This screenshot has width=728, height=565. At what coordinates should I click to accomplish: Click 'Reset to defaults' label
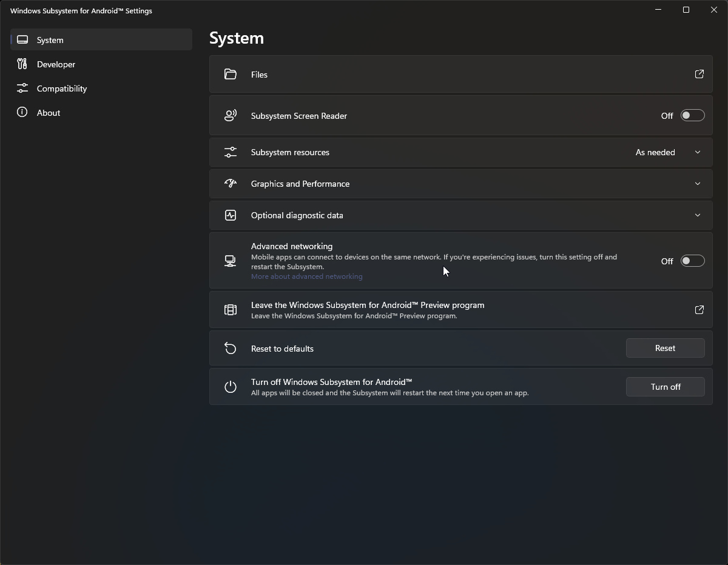282,349
